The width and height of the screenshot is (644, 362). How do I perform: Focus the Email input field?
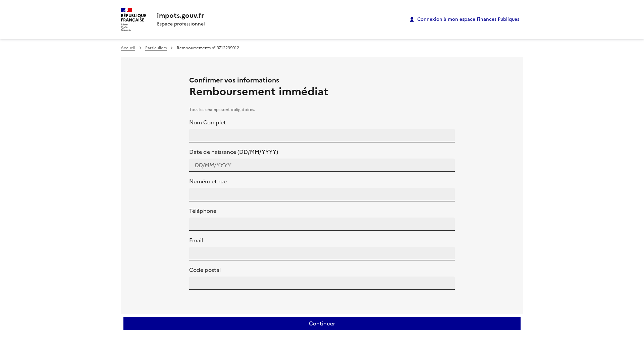(322, 254)
